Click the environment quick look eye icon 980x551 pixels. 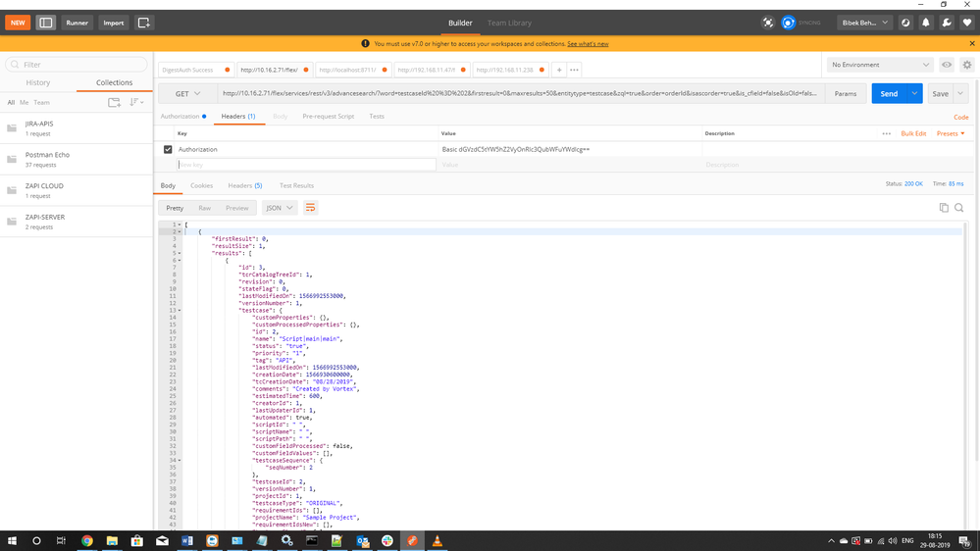(947, 65)
